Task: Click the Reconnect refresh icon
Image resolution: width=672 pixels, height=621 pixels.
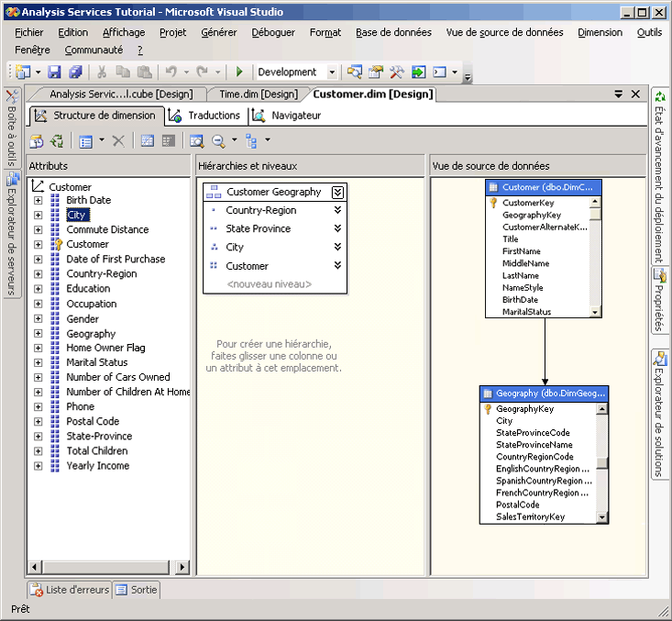Action: tap(57, 140)
